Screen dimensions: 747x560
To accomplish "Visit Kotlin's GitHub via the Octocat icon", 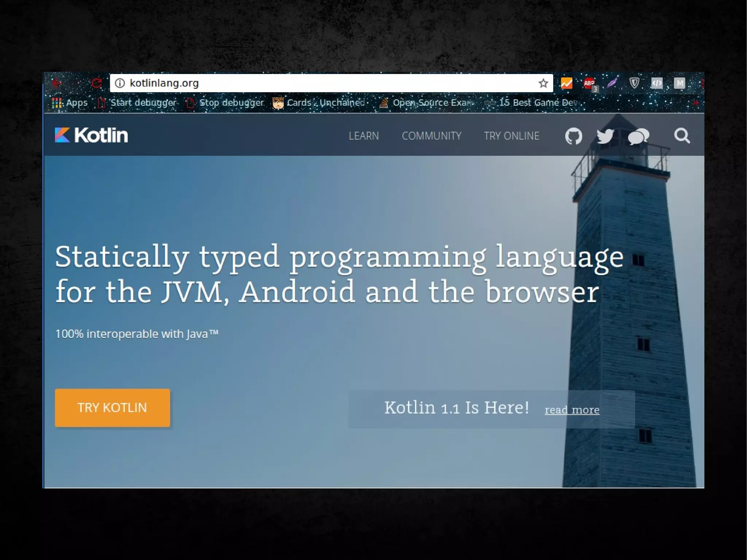I will tap(573, 136).
